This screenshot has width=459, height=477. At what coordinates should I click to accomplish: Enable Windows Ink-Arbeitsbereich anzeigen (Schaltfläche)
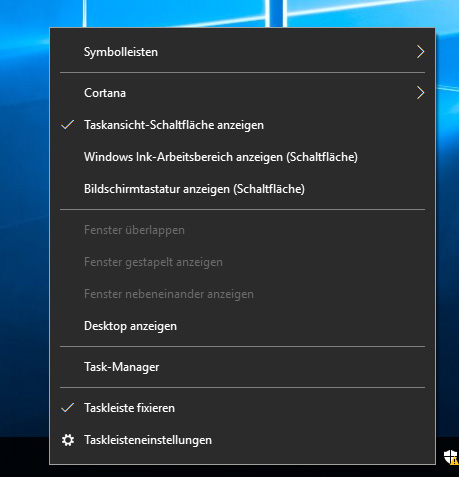[x=242, y=157]
